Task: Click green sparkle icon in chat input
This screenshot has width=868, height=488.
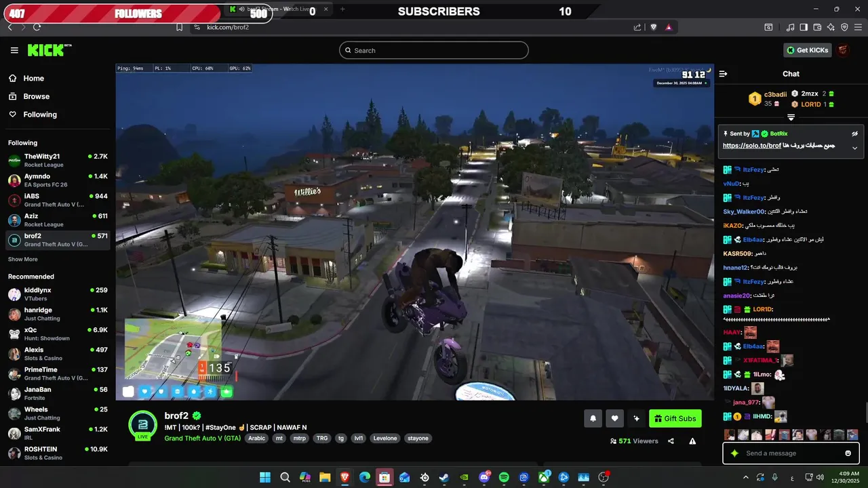Action: pyautogui.click(x=734, y=453)
